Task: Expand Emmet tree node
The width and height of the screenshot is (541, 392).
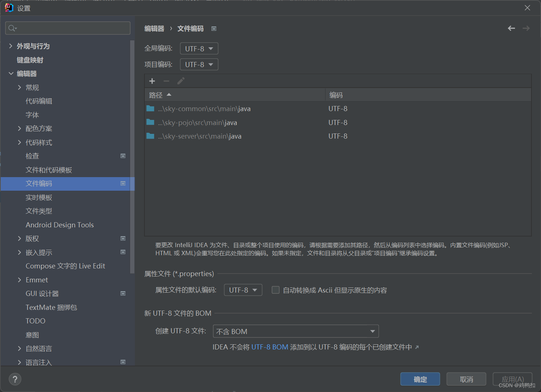Action: tap(19, 280)
